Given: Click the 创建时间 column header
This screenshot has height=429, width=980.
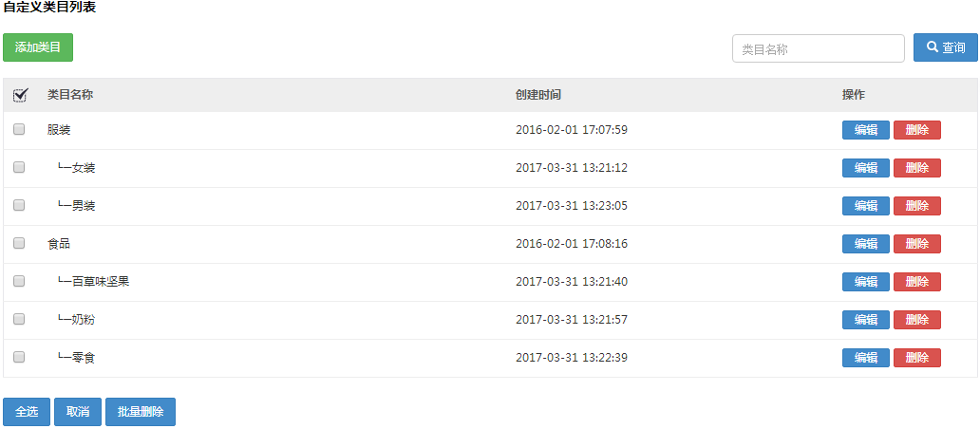Looking at the screenshot, I should 538,95.
